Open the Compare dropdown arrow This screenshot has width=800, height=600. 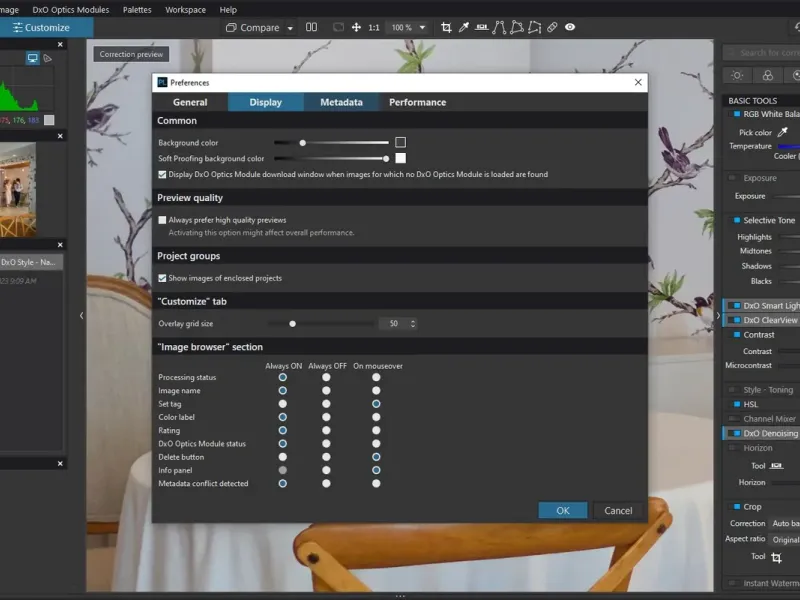[x=290, y=28]
